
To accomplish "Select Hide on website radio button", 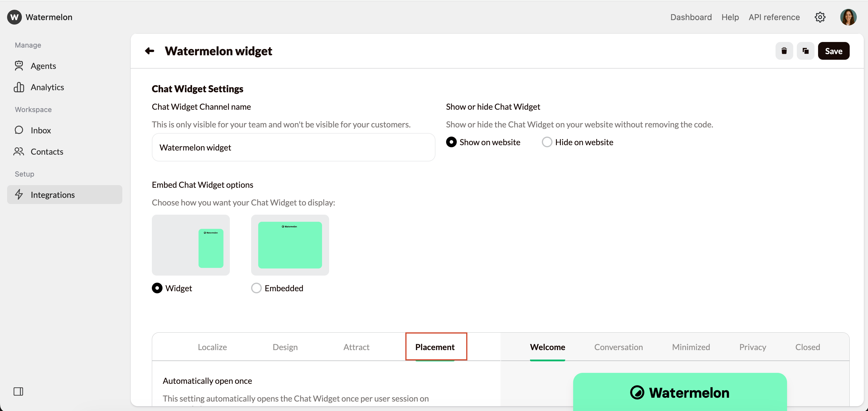I will tap(547, 142).
